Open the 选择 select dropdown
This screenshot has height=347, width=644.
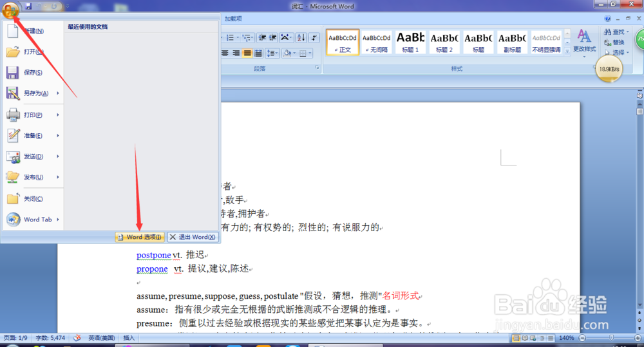(x=617, y=53)
